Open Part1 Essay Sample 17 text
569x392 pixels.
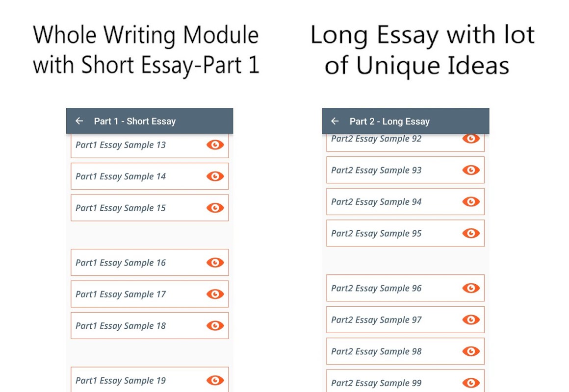[121, 294]
